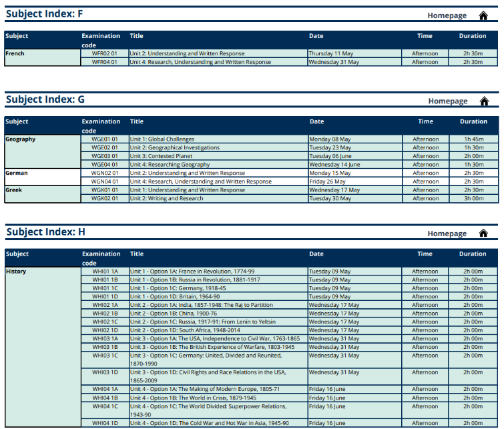This screenshot has height=429, width=504.
Task: Select examination code WHI03 1D
Action: point(105,372)
